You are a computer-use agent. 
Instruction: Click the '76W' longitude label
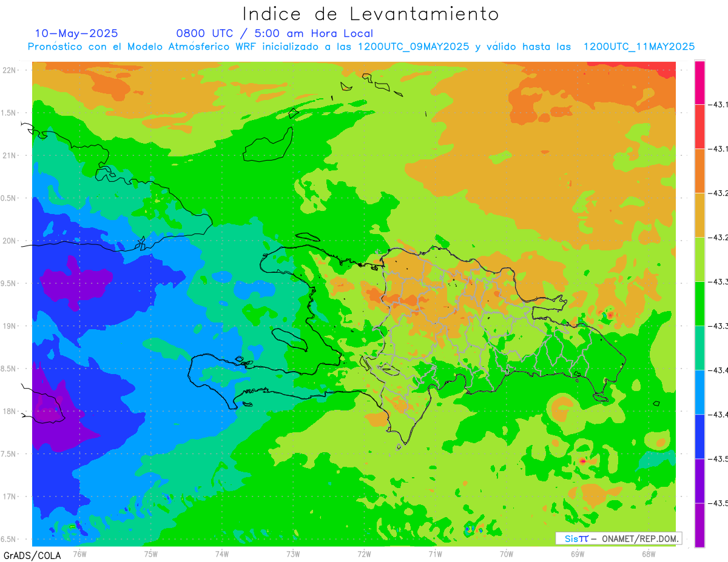(79, 553)
